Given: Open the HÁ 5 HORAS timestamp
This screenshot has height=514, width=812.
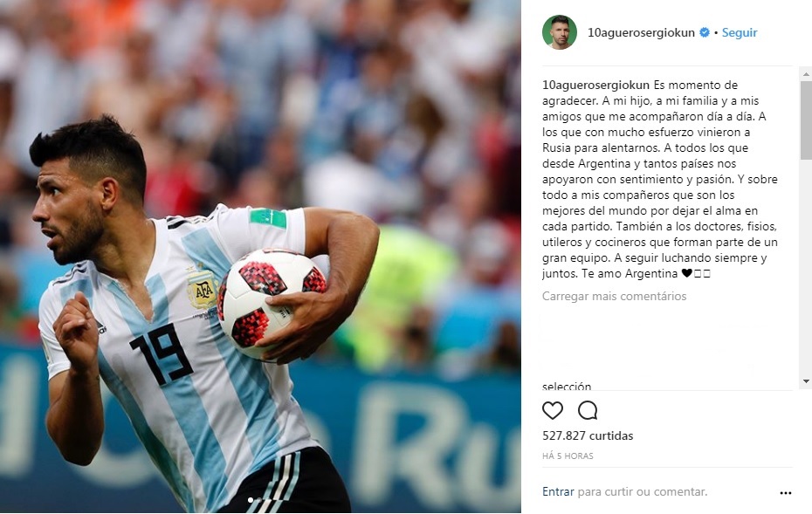Looking at the screenshot, I should click(x=568, y=456).
